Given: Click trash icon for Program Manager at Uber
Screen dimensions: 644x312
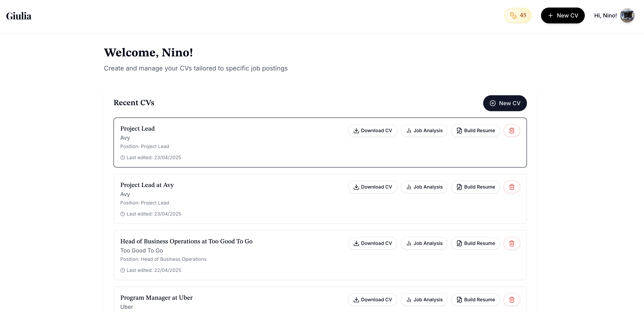Looking at the screenshot, I should coord(511,299).
